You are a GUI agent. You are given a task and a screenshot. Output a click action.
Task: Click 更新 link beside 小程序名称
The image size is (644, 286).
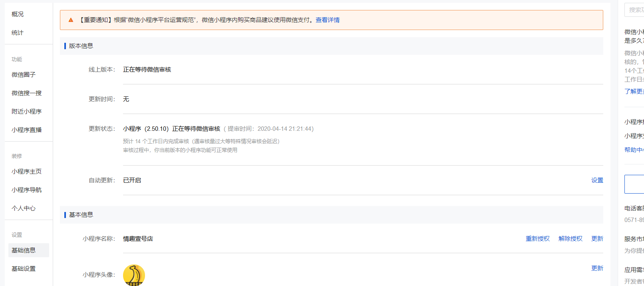click(x=597, y=239)
